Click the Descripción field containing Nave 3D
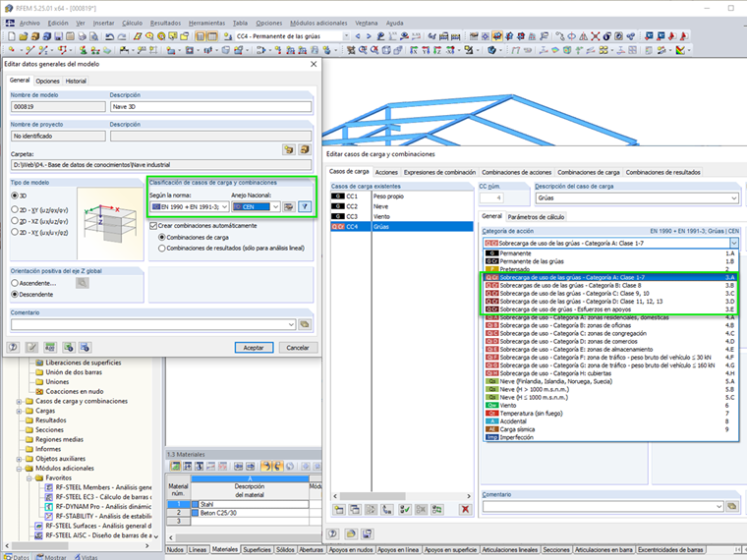This screenshot has height=560, width=747. (x=210, y=107)
